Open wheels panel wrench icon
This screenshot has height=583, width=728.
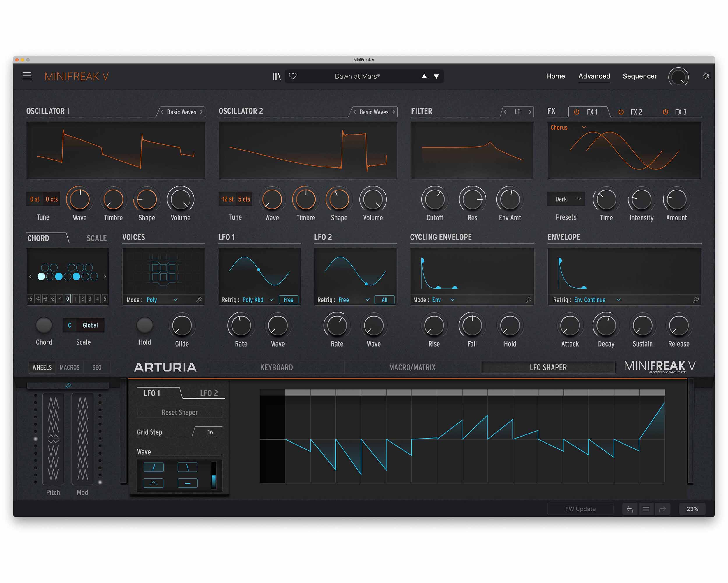pyautogui.click(x=68, y=386)
